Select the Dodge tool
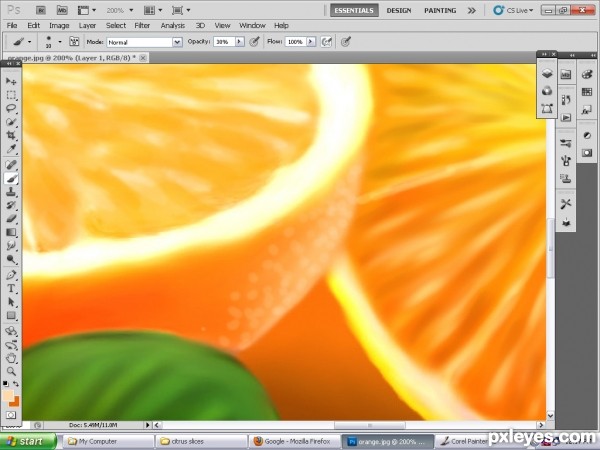The width and height of the screenshot is (600, 450). click(x=11, y=259)
